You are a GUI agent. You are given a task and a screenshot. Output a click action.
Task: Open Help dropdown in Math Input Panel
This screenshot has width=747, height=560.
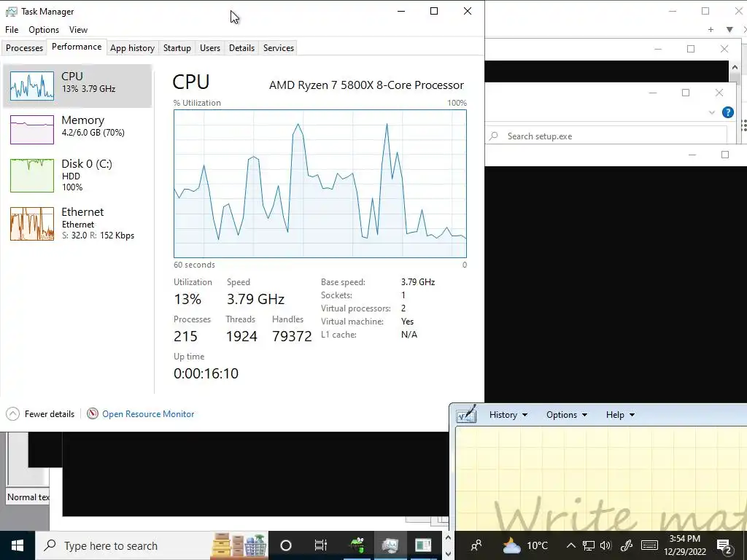point(620,415)
